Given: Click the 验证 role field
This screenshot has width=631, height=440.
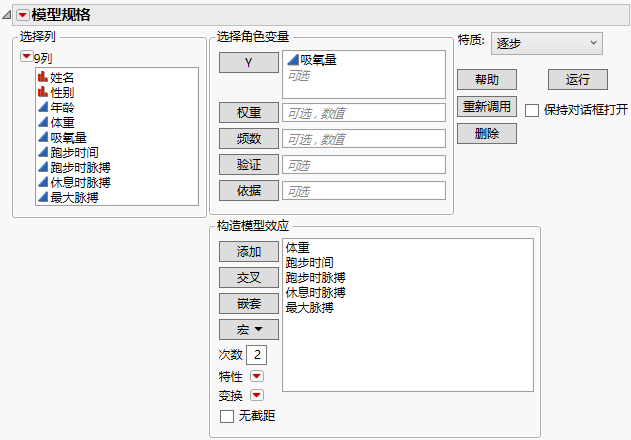Looking at the screenshot, I should [364, 165].
